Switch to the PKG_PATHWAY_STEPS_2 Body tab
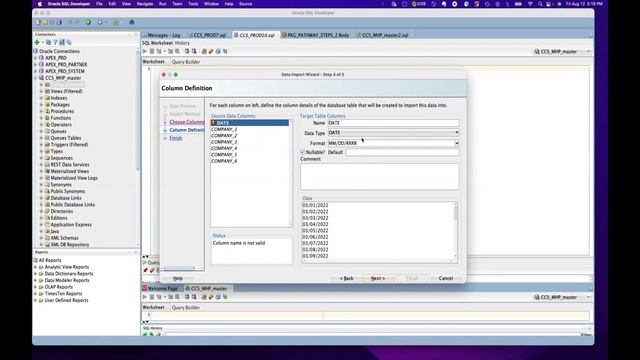Viewport: 640px width, 360px height. pyautogui.click(x=318, y=35)
